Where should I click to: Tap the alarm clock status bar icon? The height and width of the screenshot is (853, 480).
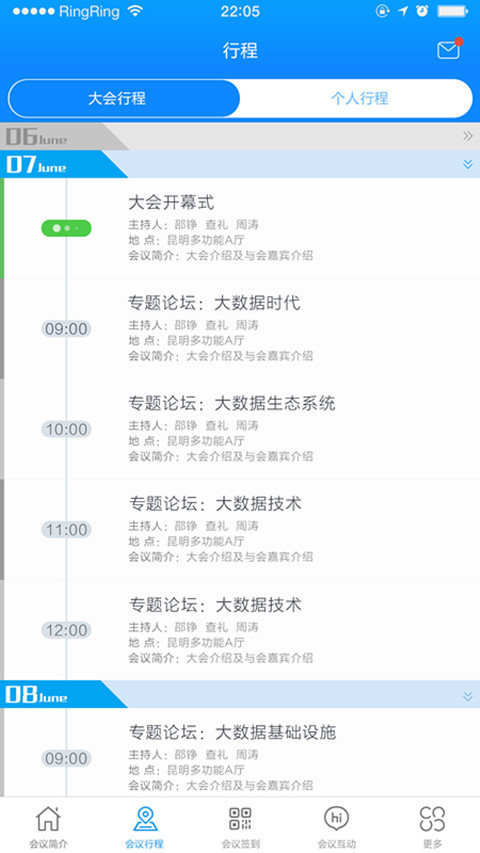(422, 11)
